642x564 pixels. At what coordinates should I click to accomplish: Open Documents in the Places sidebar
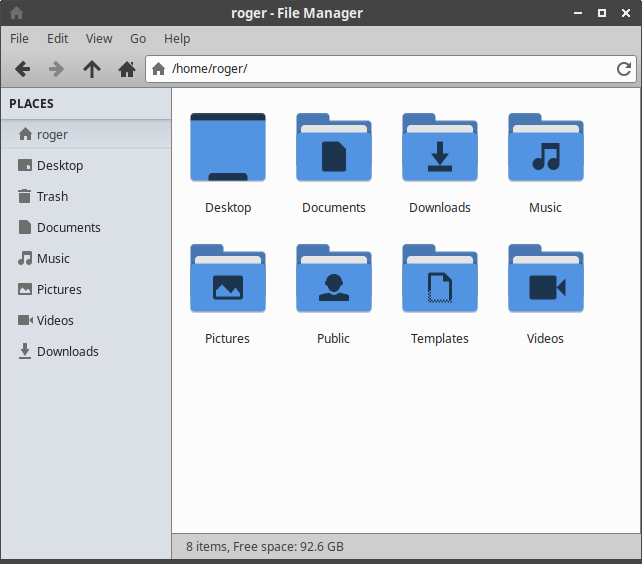pyautogui.click(x=68, y=228)
